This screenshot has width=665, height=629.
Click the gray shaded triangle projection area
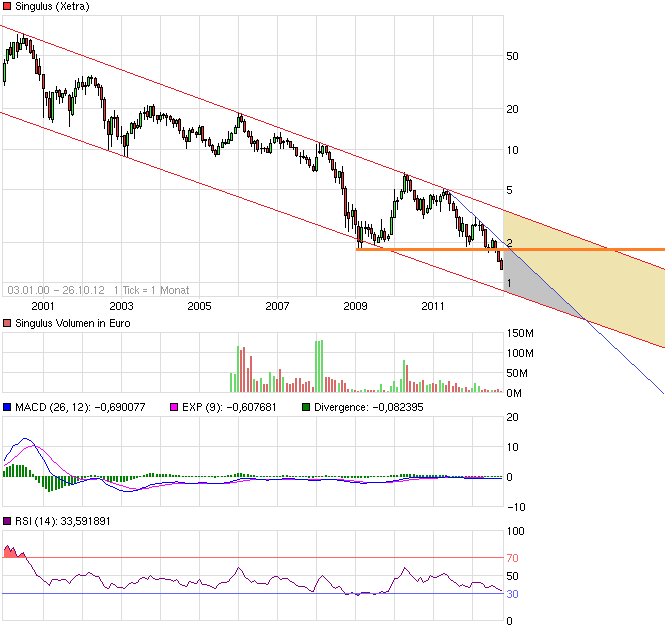pyautogui.click(x=528, y=284)
